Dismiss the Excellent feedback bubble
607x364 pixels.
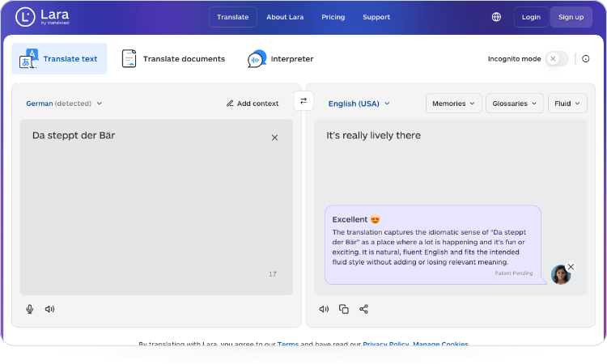pyautogui.click(x=571, y=267)
